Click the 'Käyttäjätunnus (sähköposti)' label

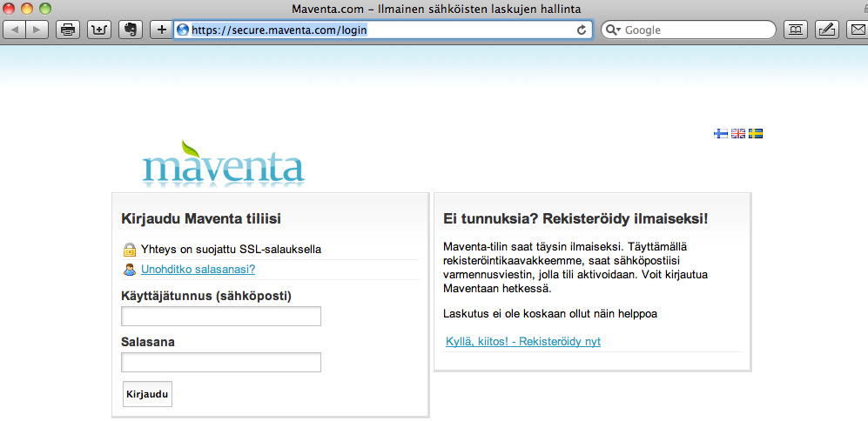(206, 297)
